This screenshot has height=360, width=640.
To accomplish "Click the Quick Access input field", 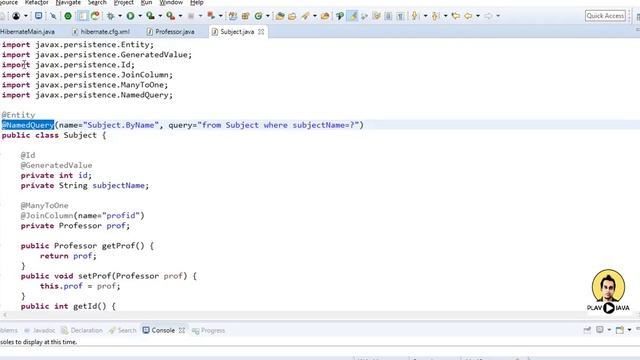I will (605, 16).
